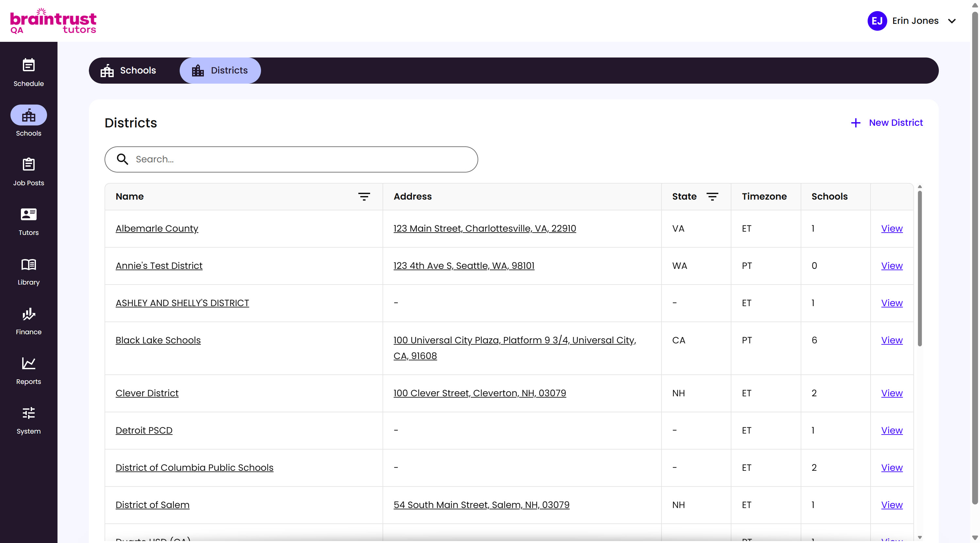Open the Finance chart icon
The width and height of the screenshot is (980, 543).
point(28,314)
